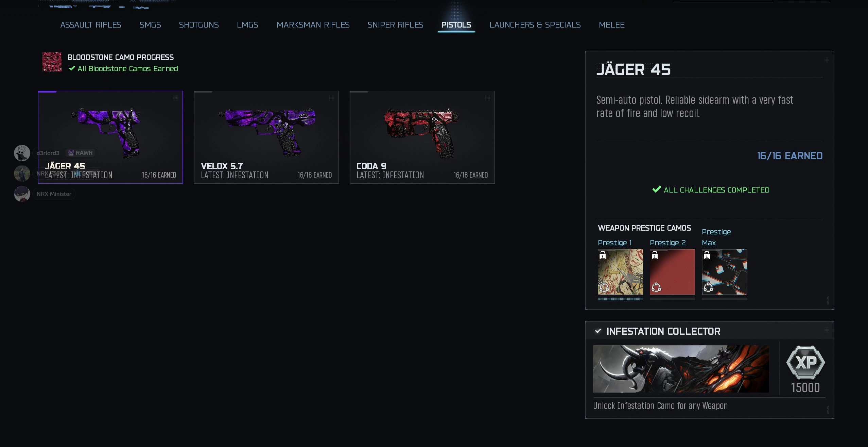Screen dimensions: 868x447
Task: Switch to the Sniper Rifles tab
Action: pos(395,25)
